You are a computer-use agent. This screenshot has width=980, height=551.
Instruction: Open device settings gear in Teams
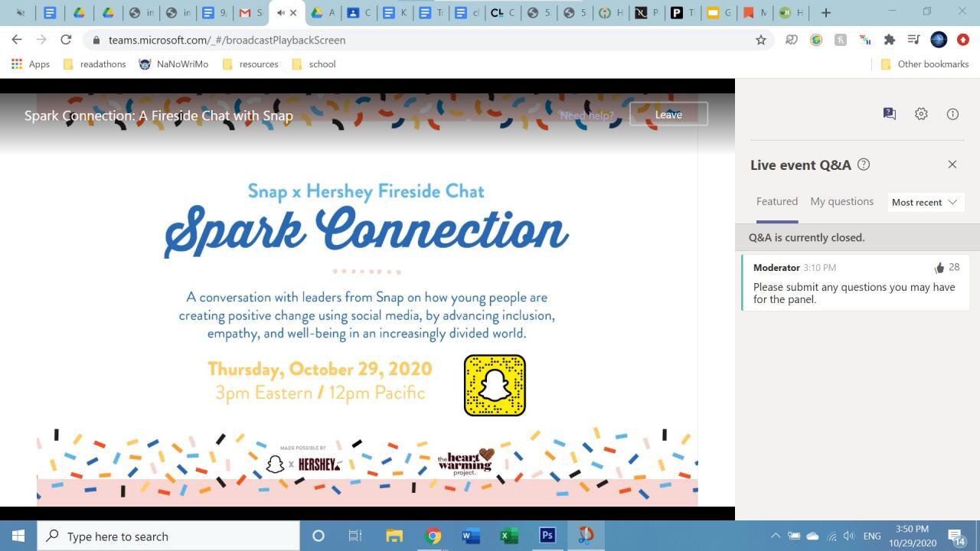pos(921,114)
